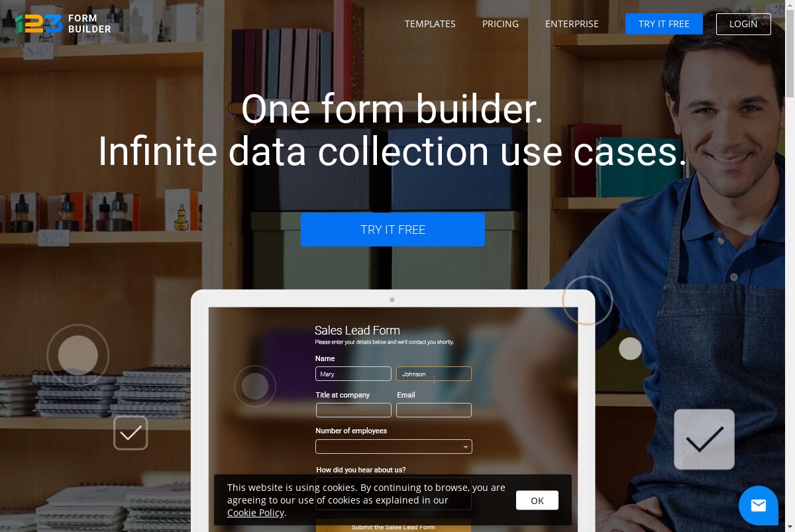Viewport: 795px width, 532px height.
Task: Click the dropdown arrow in employees field
Action: 466,447
